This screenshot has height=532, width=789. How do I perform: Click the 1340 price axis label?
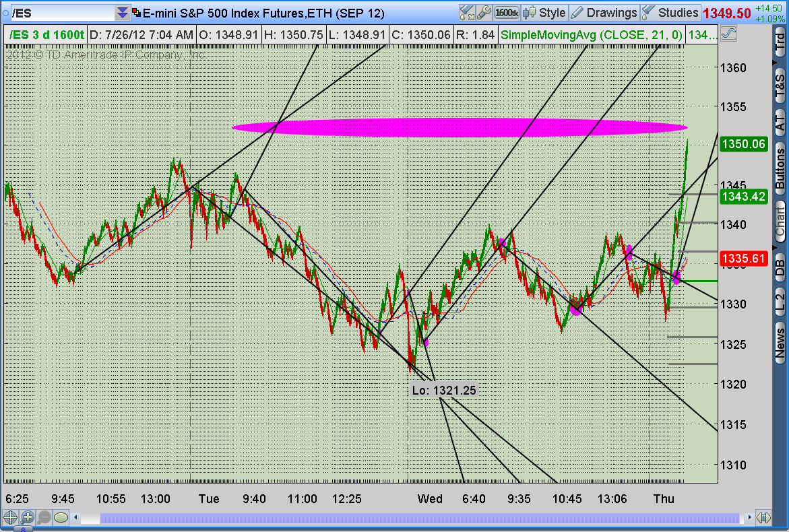[733, 224]
